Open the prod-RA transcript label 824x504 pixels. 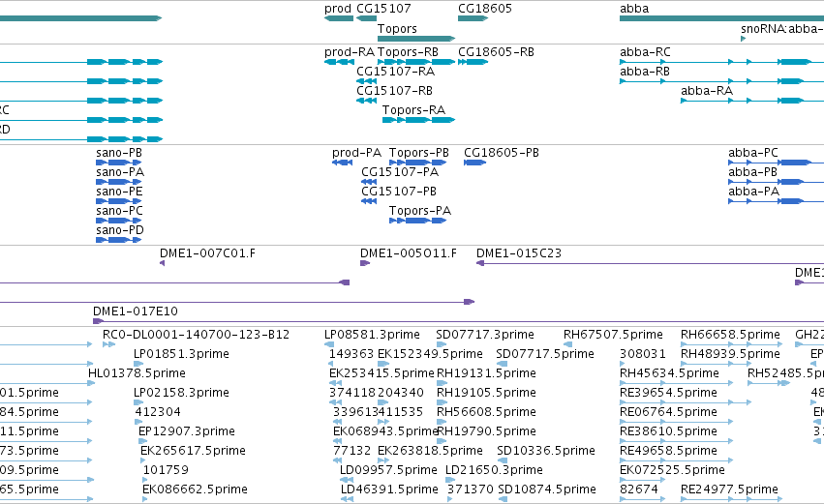(x=350, y=52)
